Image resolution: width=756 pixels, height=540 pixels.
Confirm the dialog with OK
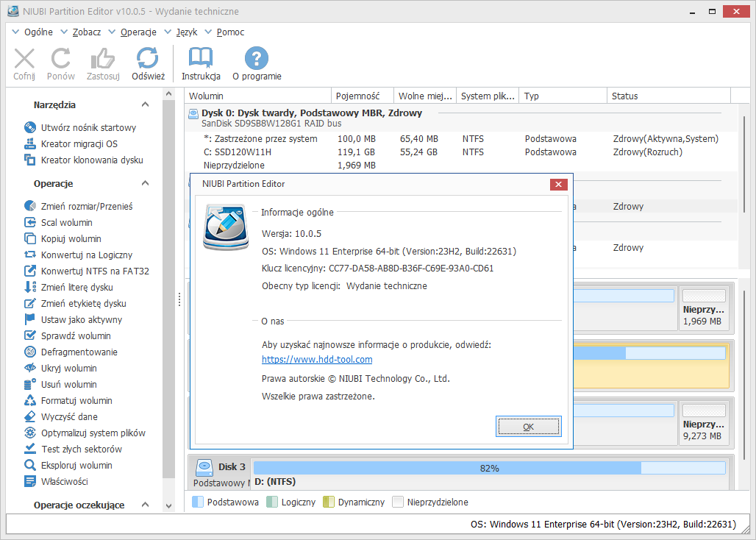coord(529,427)
